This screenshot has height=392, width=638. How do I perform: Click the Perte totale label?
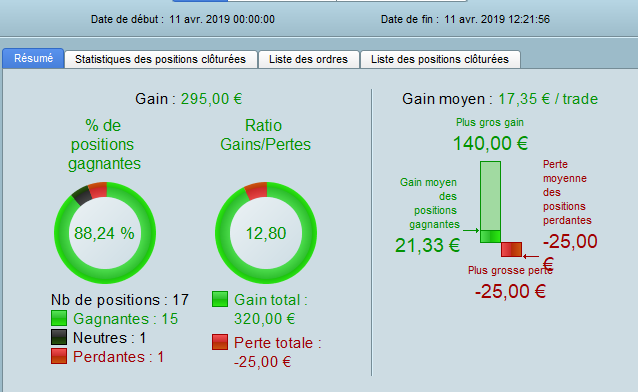point(278,343)
